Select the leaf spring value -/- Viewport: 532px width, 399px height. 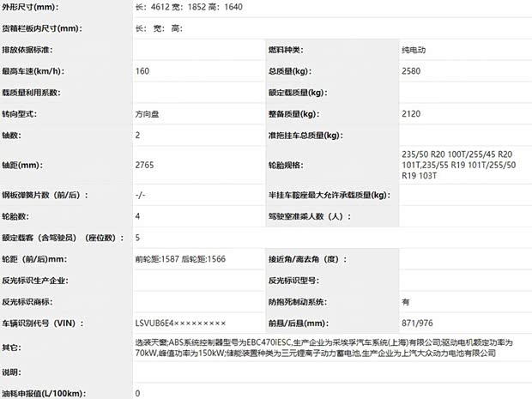click(x=140, y=195)
